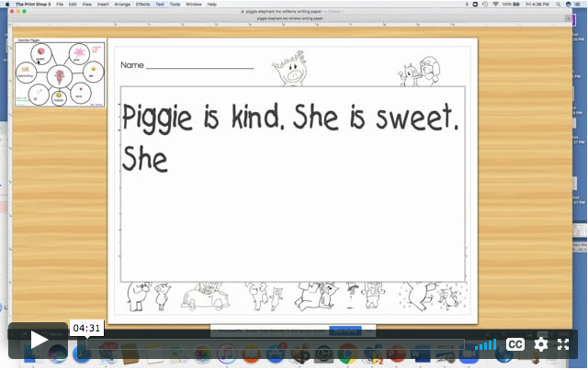Click the center Piggie picture in the bubble map
The height and width of the screenshot is (370, 588).
(x=59, y=76)
